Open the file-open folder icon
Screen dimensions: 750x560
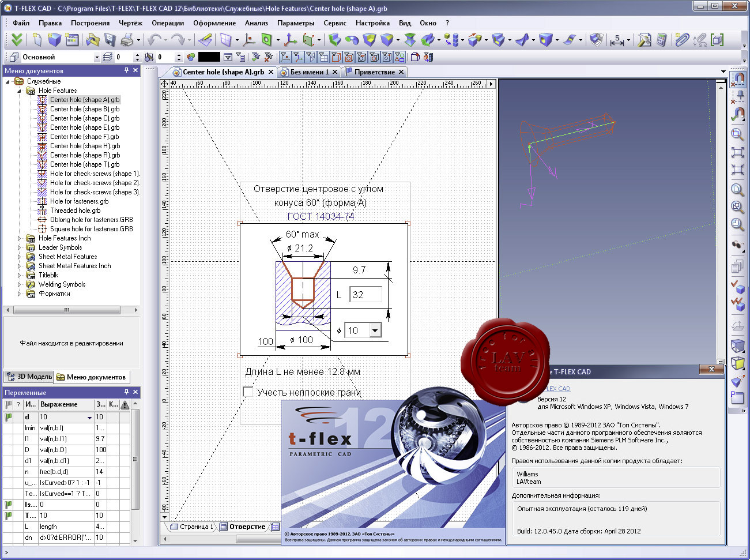point(92,40)
